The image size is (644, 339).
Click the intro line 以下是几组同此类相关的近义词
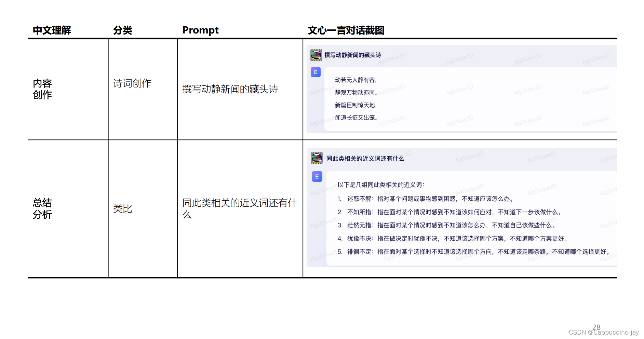pyautogui.click(x=381, y=185)
